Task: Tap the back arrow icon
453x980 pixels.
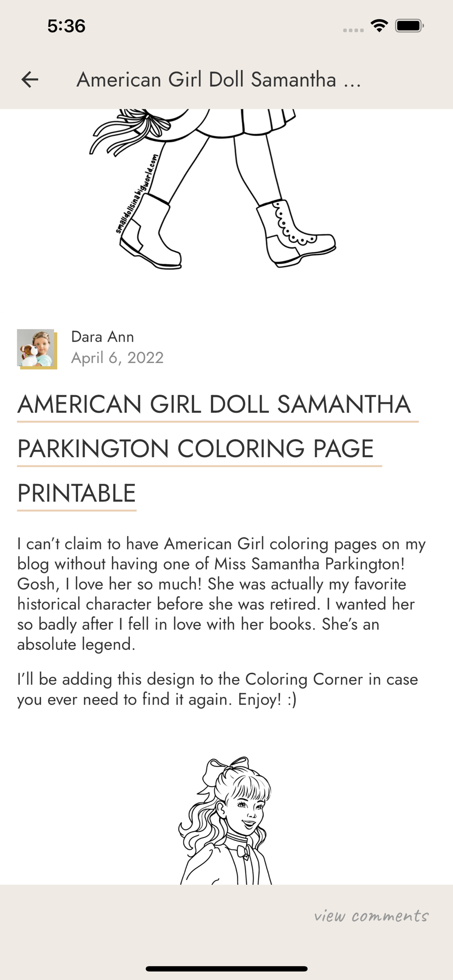Action: pyautogui.click(x=30, y=79)
